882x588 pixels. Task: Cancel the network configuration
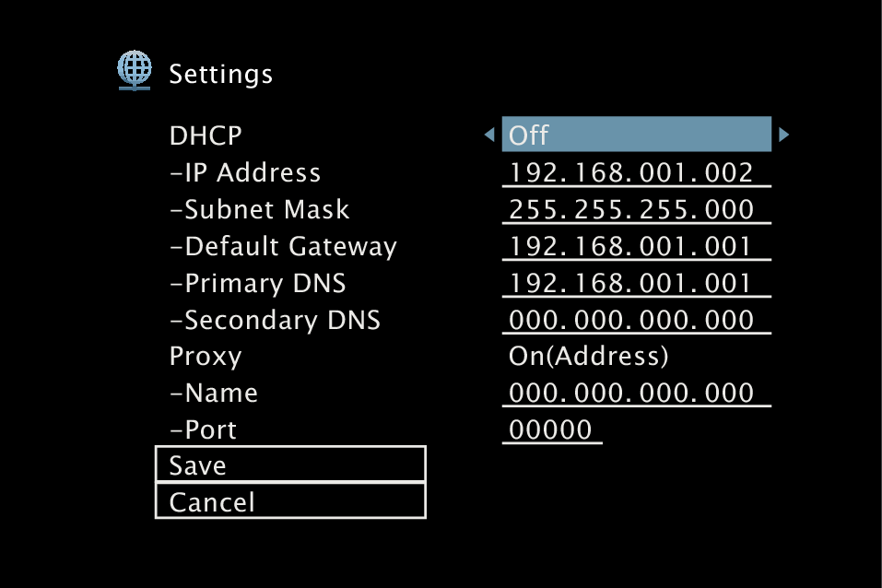click(x=289, y=500)
